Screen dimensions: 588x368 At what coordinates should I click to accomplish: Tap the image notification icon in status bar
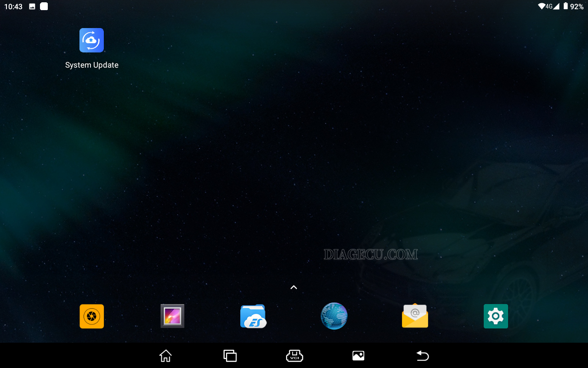pos(32,6)
